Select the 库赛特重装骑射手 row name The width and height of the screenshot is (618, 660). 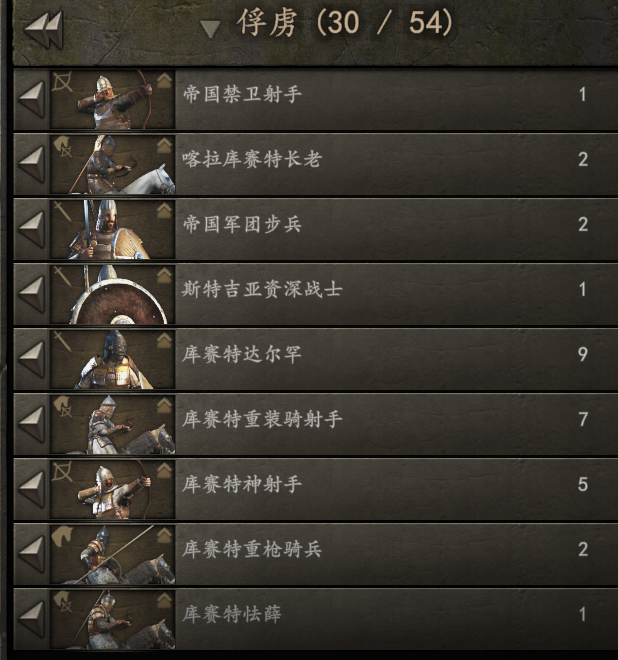(262, 420)
